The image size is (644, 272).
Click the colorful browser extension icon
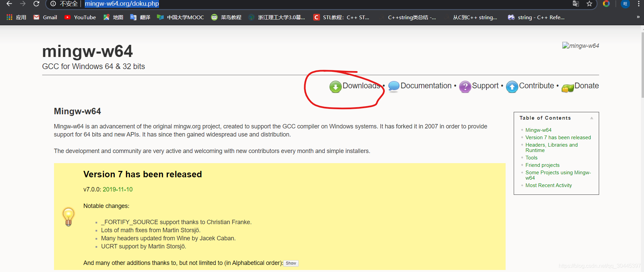coord(606,4)
